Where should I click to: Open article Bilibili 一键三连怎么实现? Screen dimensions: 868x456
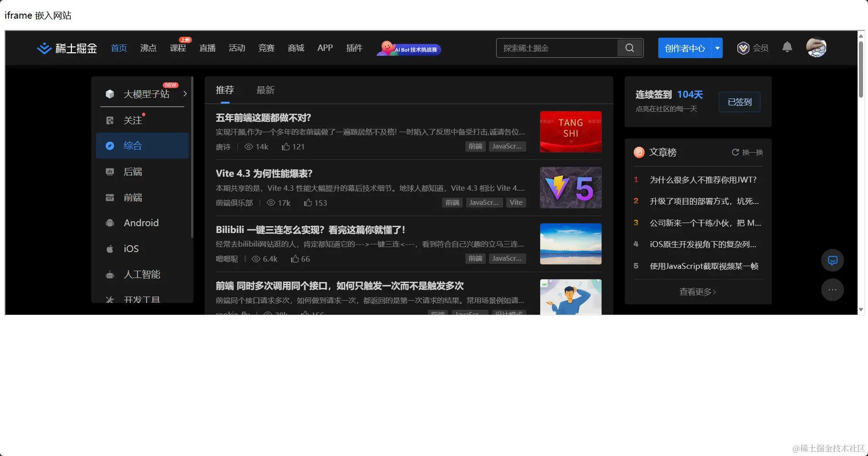point(311,230)
